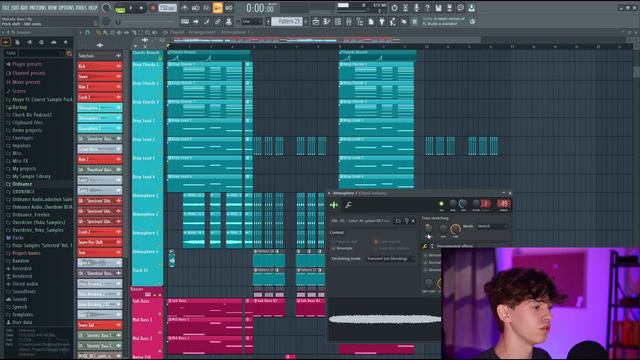Toggle the playlist snap magnet icon
Viewport: 640px width, 360px height.
tap(87, 32)
